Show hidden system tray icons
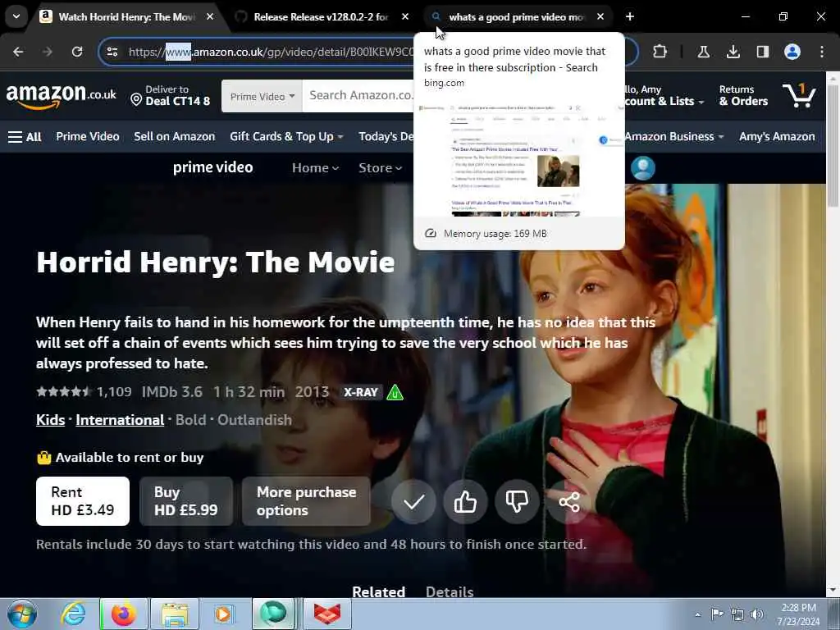The height and width of the screenshot is (630, 840). [697, 614]
